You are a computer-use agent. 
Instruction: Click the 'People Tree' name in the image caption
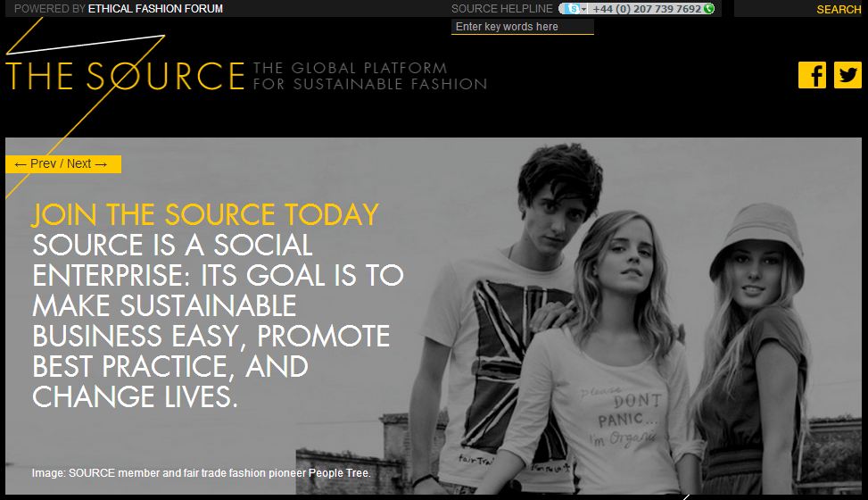pyautogui.click(x=338, y=473)
